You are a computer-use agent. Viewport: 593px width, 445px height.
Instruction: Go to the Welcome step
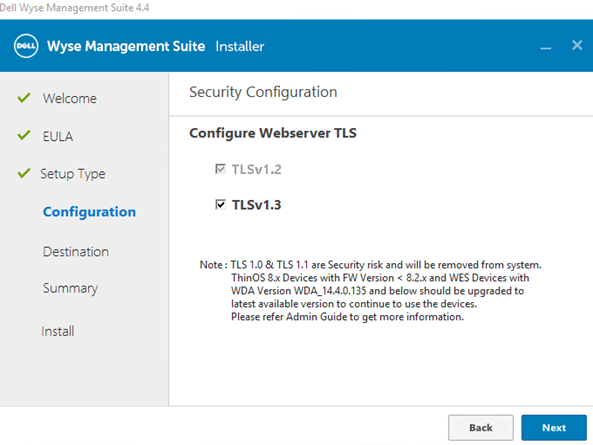pyautogui.click(x=70, y=98)
